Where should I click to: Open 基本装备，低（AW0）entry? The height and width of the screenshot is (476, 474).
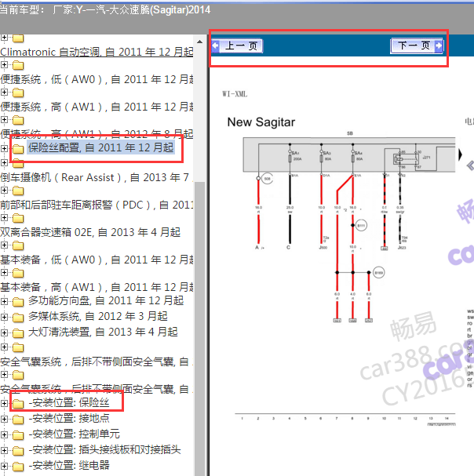[x=97, y=260]
